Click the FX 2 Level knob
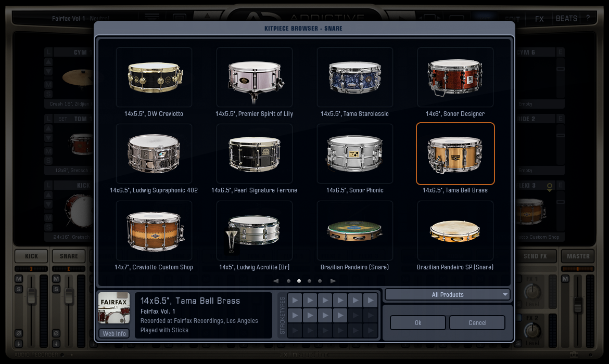 (532, 330)
